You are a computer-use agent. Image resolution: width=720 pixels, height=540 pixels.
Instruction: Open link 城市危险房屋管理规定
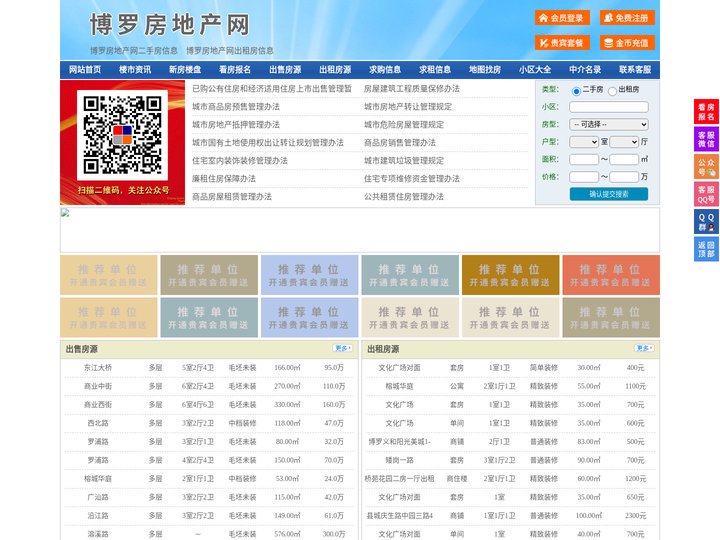pyautogui.click(x=404, y=124)
